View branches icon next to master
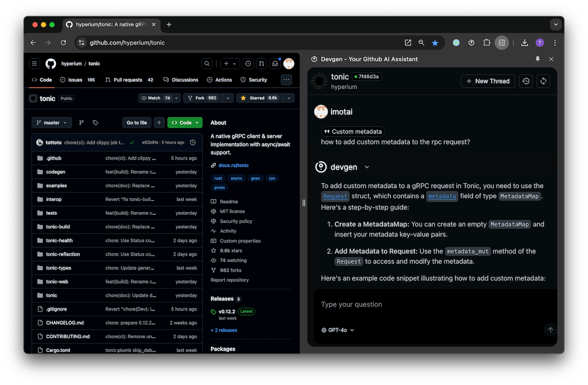Image resolution: width=588 pixels, height=385 pixels. (x=81, y=123)
